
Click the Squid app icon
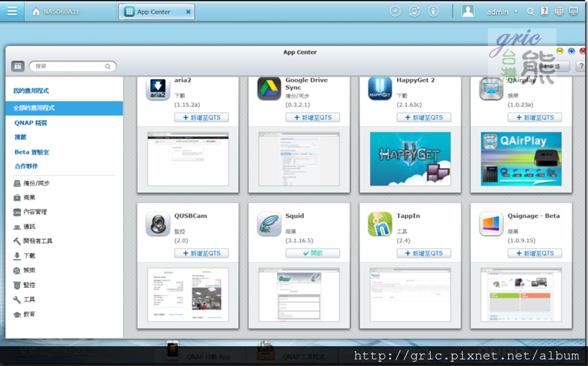tap(269, 224)
